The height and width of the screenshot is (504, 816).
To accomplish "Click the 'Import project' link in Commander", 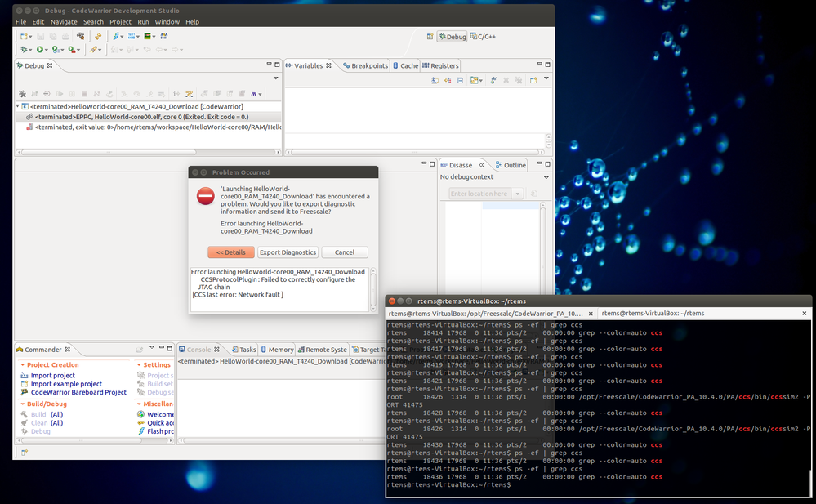I will pos(52,376).
